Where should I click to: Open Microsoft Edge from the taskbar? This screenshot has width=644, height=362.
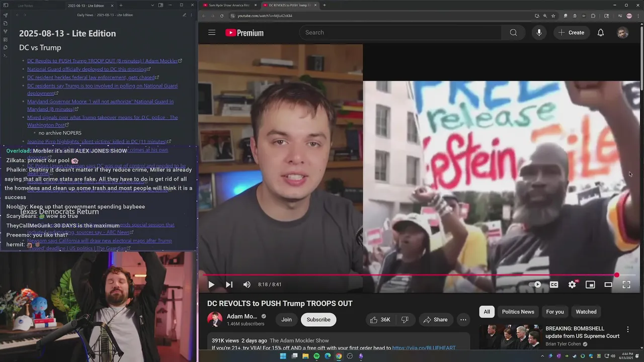[328, 356]
